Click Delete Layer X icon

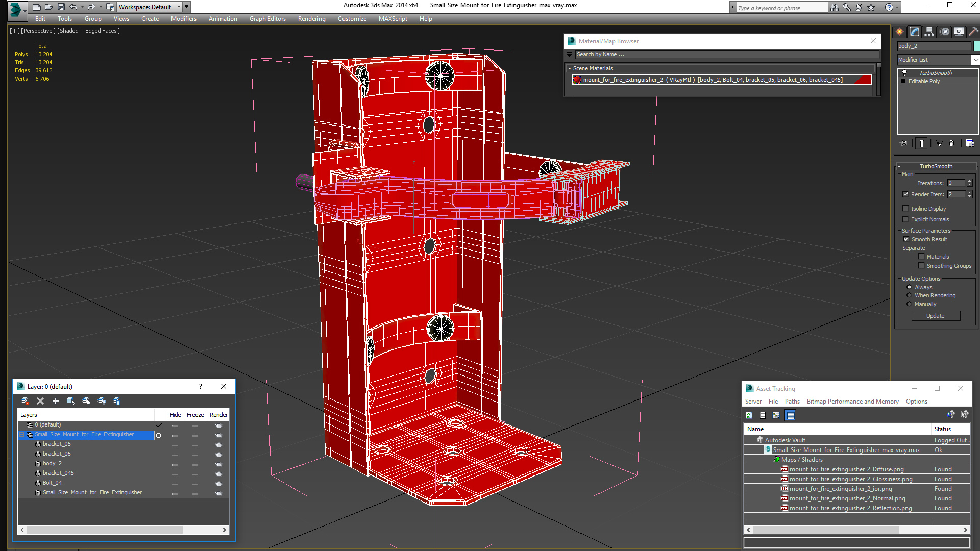click(40, 401)
